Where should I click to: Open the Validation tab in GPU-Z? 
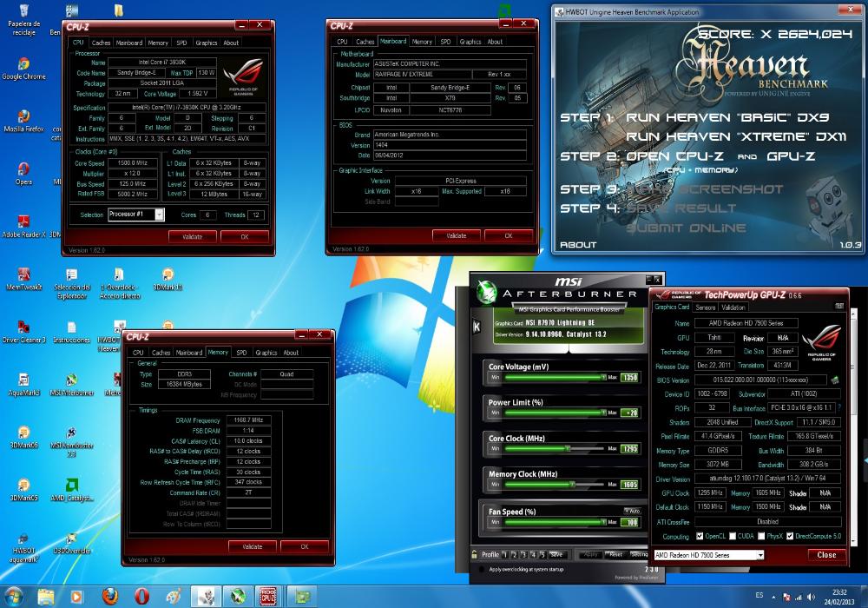coord(733,307)
